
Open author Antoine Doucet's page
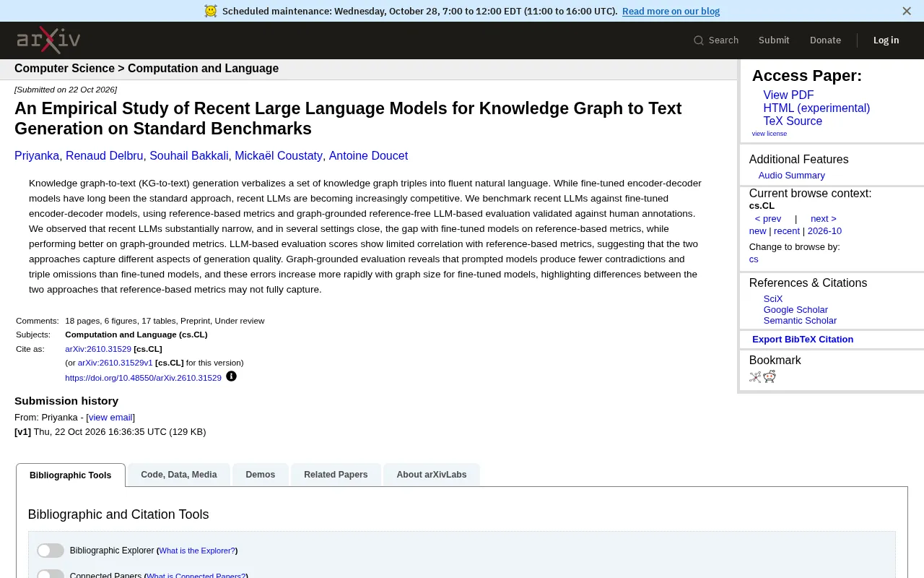tap(368, 156)
